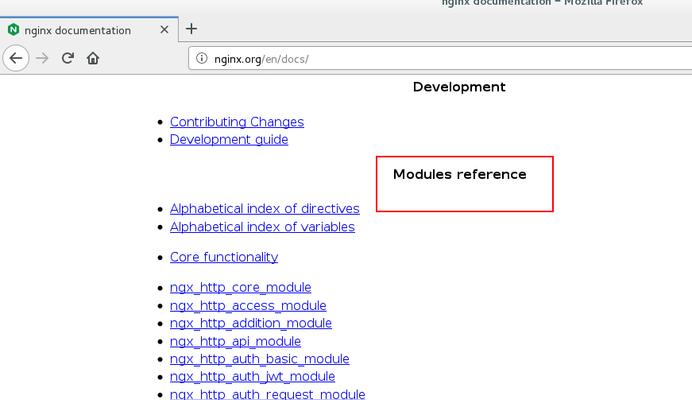
Task: Open ngx_http_api_module link
Action: pos(235,341)
